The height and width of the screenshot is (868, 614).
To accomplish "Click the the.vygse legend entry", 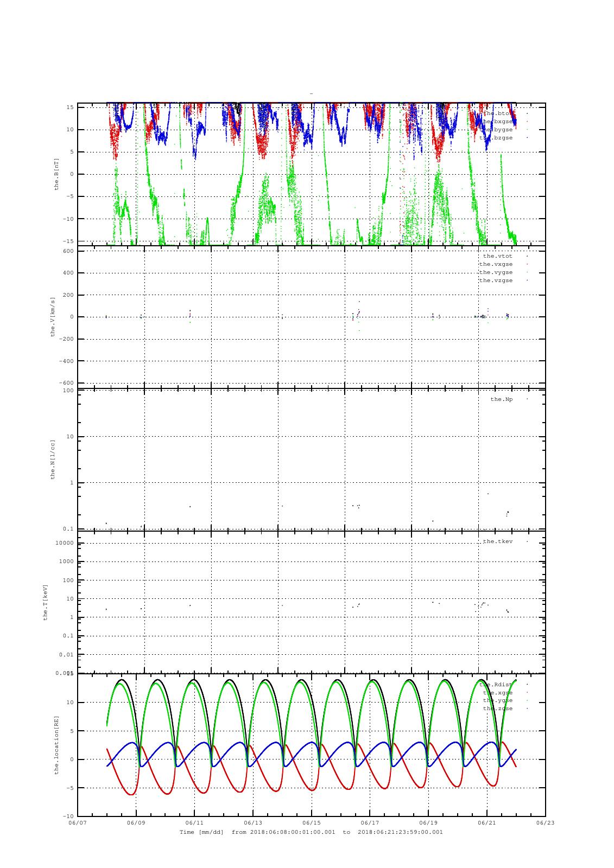I will 496,272.
